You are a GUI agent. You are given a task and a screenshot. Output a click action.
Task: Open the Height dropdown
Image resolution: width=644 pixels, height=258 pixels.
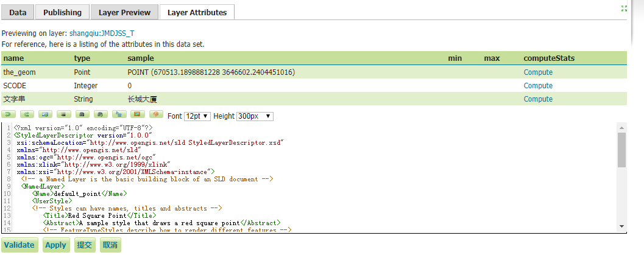click(x=255, y=116)
